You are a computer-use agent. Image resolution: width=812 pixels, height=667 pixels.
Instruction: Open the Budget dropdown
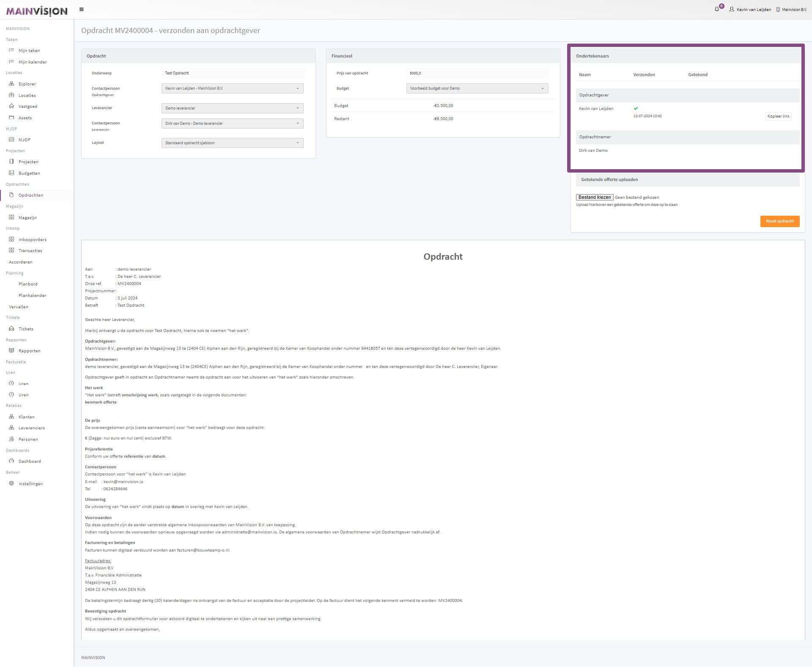(477, 88)
